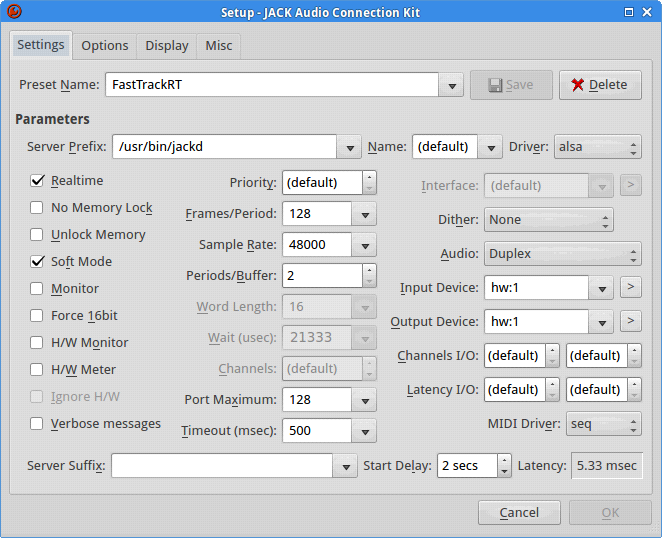The height and width of the screenshot is (538, 662).
Task: Decrease the second Latency I/O spinner
Action: [x=634, y=396]
